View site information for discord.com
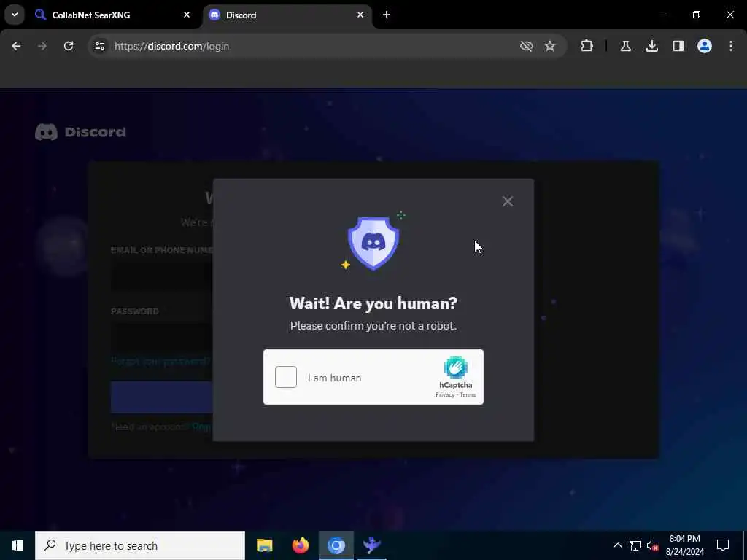The width and height of the screenshot is (747, 560). [x=99, y=46]
